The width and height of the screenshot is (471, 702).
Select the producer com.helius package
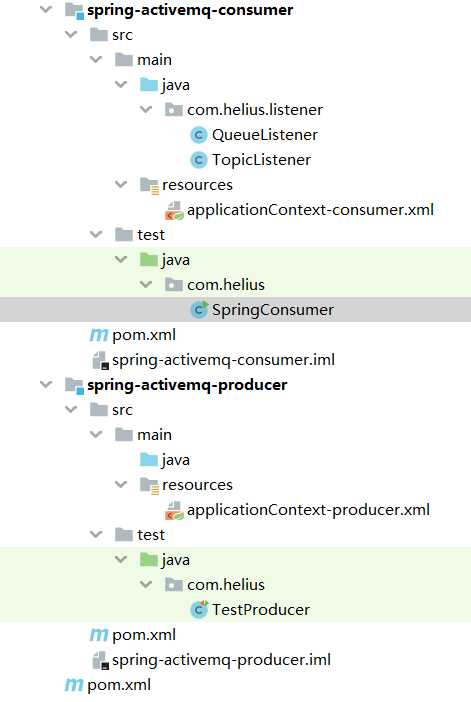(x=226, y=585)
